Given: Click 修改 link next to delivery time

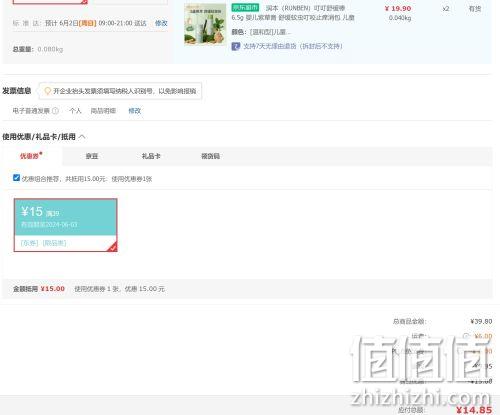Looking at the screenshot, I should (x=161, y=23).
